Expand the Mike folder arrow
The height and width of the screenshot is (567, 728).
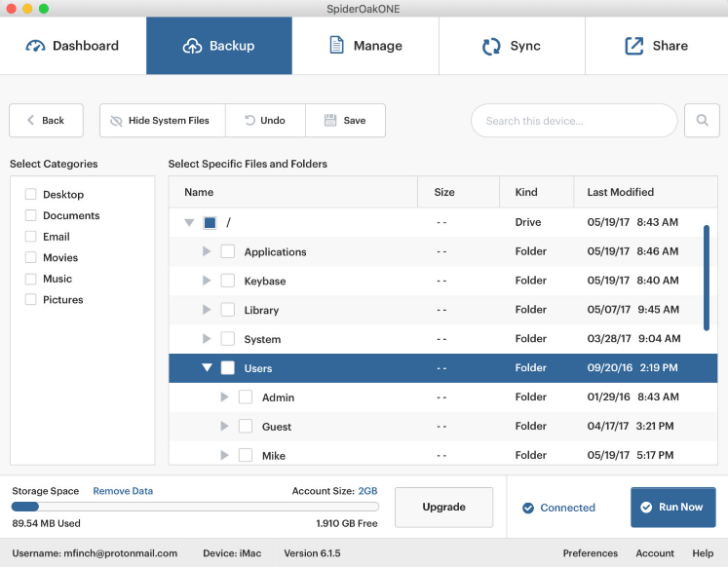tap(224, 455)
